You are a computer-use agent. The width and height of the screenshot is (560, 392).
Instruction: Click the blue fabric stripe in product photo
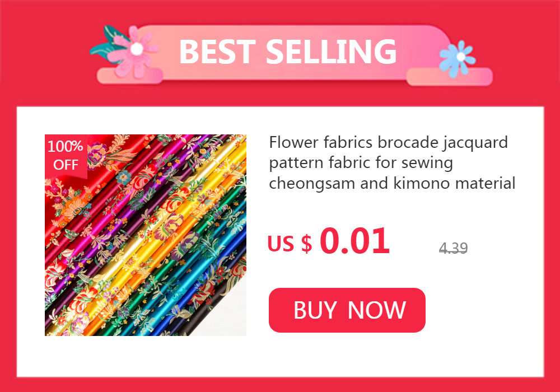pos(200,272)
